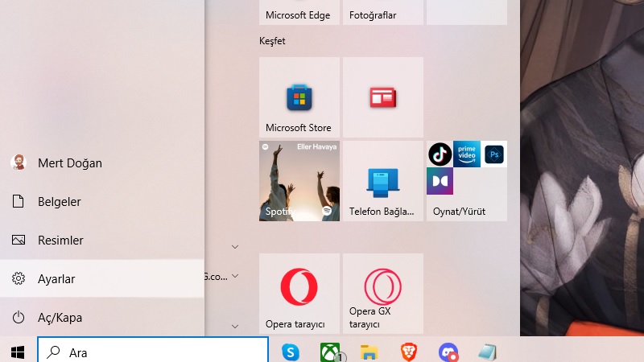This screenshot has height=362, width=644.
Task: Expand the app group below the G.co entry
Action: (x=235, y=327)
